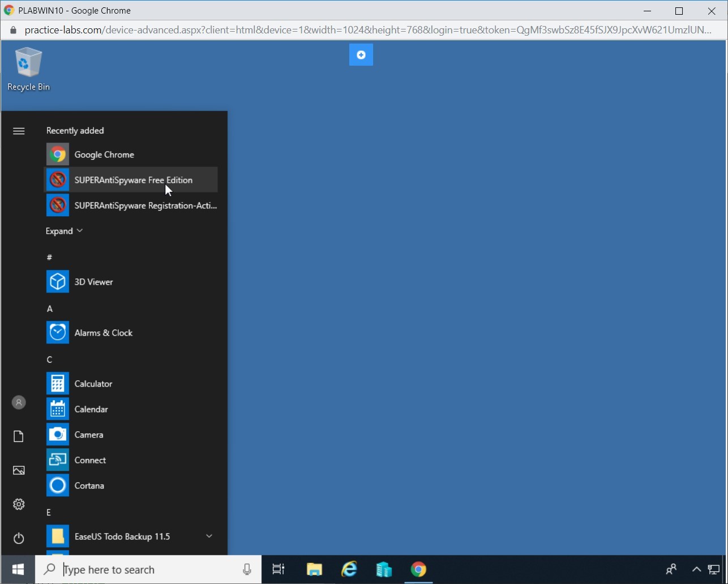Open File Explorer from taskbar

(x=314, y=569)
